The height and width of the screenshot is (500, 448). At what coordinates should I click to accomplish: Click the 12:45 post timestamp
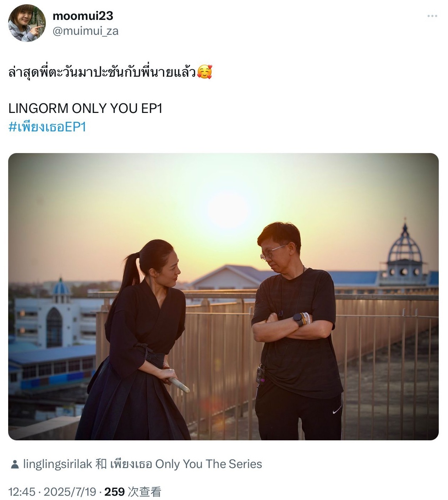coord(22,491)
